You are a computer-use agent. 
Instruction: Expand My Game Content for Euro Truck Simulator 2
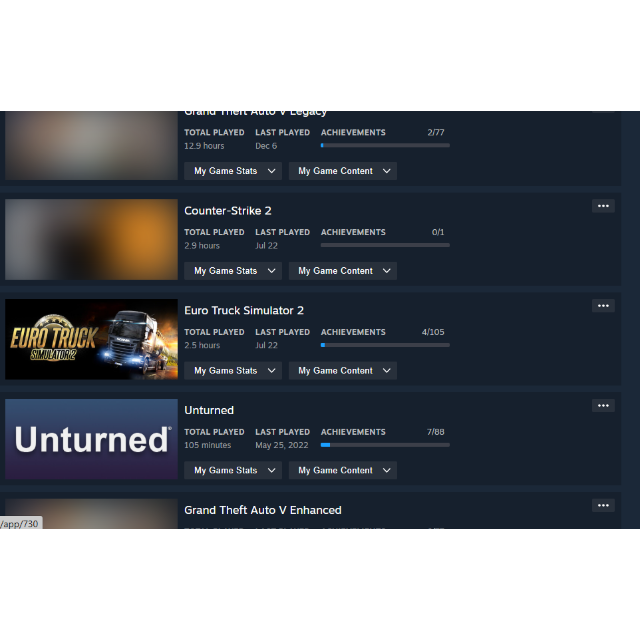[x=342, y=371]
